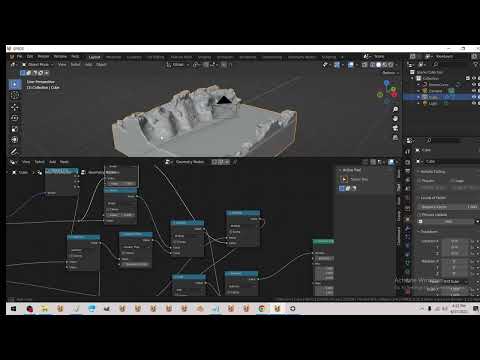Click the Show Gizmo icon in viewport header
This screenshot has height=360, width=480.
tap(337, 65)
